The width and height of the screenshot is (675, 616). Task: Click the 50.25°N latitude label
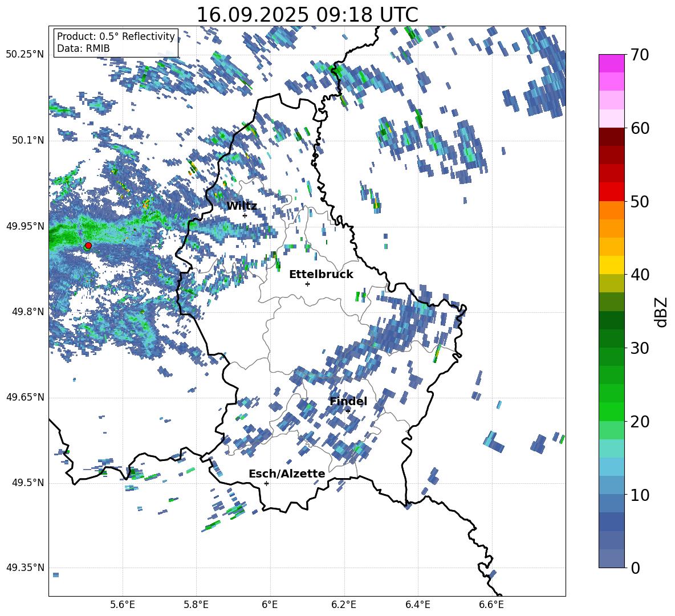pos(25,55)
